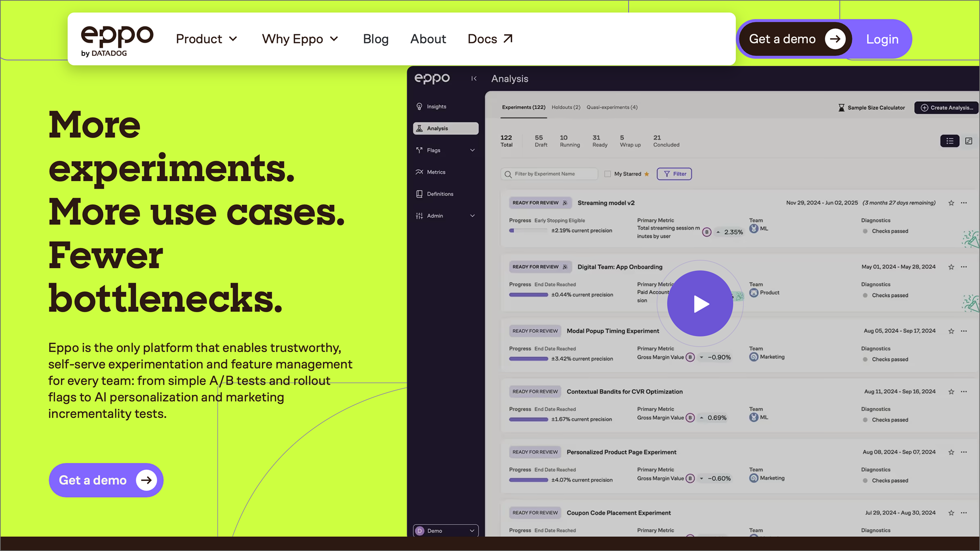This screenshot has height=551, width=980.
Task: Check the My Starred checkbox
Action: (607, 174)
